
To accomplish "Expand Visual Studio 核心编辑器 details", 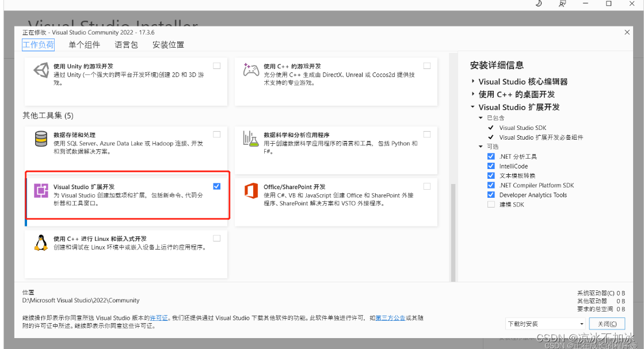I will (473, 82).
